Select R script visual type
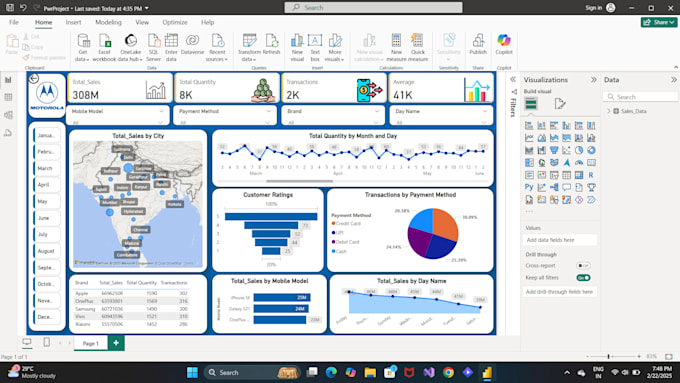 591,175
